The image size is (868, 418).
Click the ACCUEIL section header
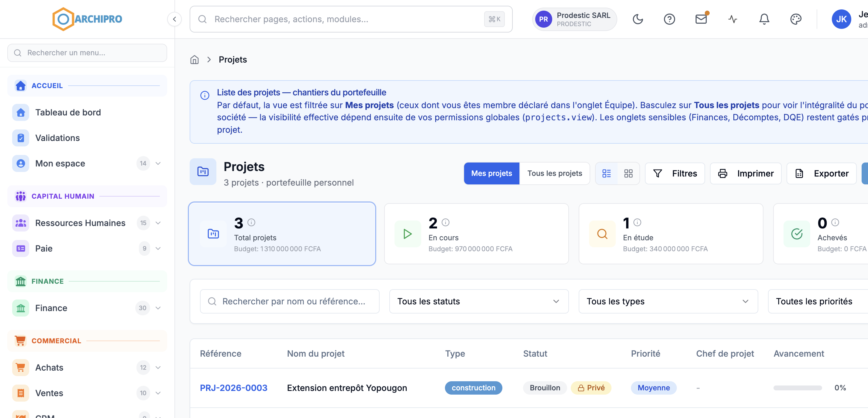87,86
